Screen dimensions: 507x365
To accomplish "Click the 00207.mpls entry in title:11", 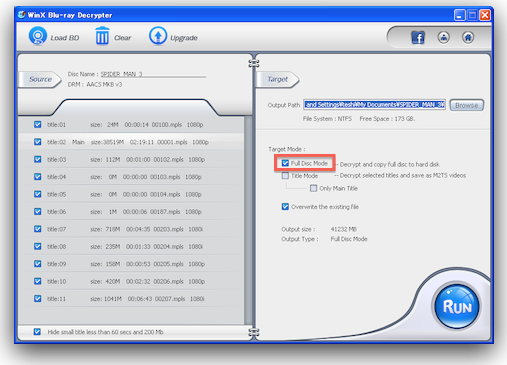I will (x=170, y=299).
